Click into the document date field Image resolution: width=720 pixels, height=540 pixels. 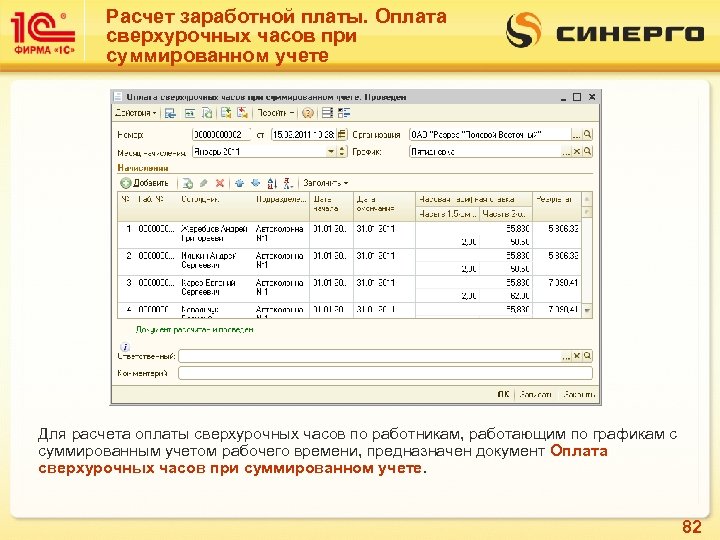point(304,135)
